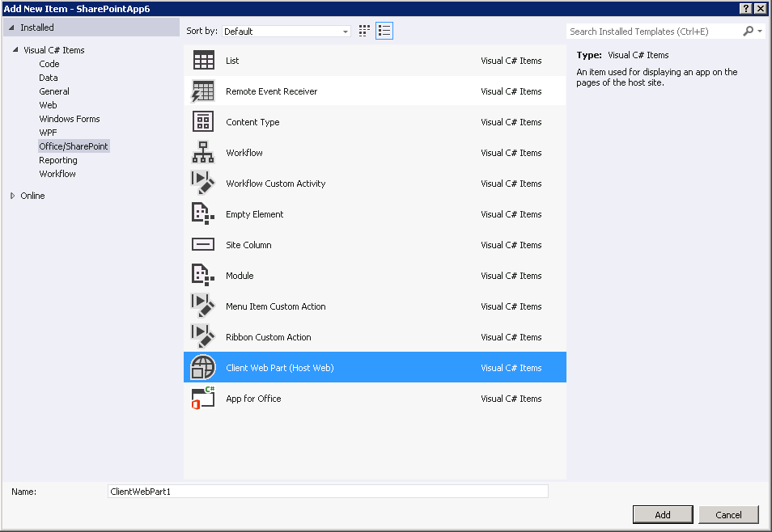This screenshot has width=772, height=532.
Task: Click Visual C# Items label in tree
Action: (x=53, y=49)
